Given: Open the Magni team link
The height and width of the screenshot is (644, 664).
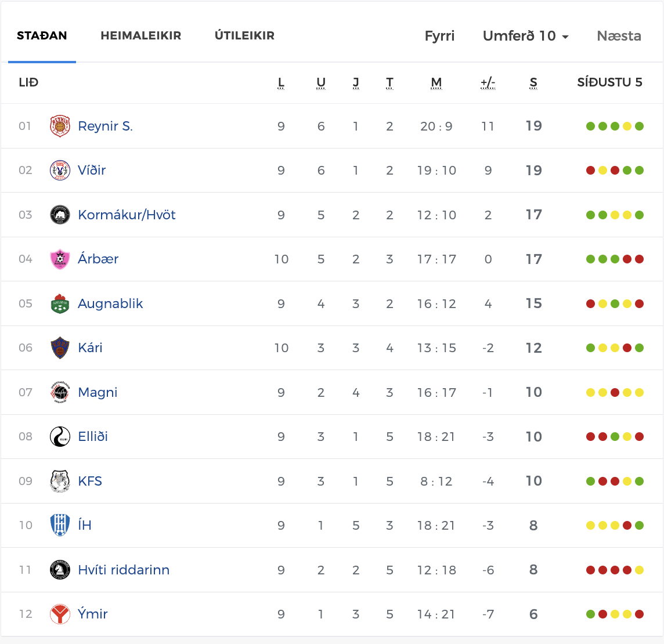Looking at the screenshot, I should [98, 393].
